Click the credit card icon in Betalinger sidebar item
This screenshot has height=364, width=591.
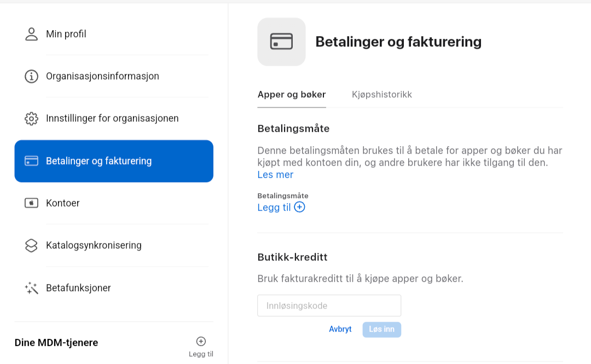[31, 161]
